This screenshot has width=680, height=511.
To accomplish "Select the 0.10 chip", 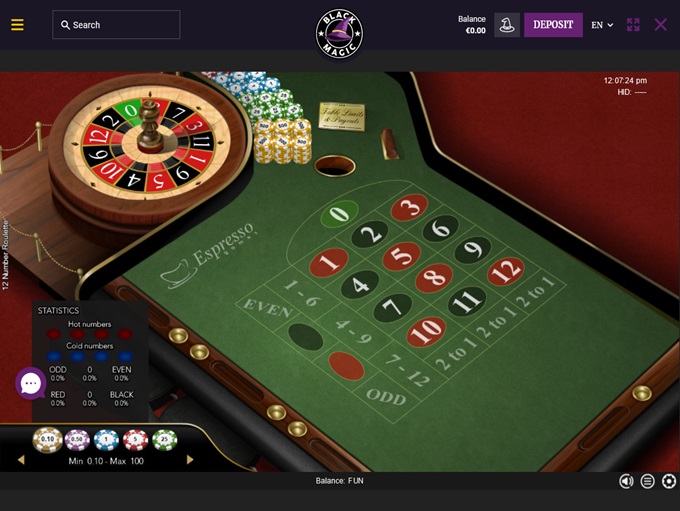I will [x=47, y=439].
